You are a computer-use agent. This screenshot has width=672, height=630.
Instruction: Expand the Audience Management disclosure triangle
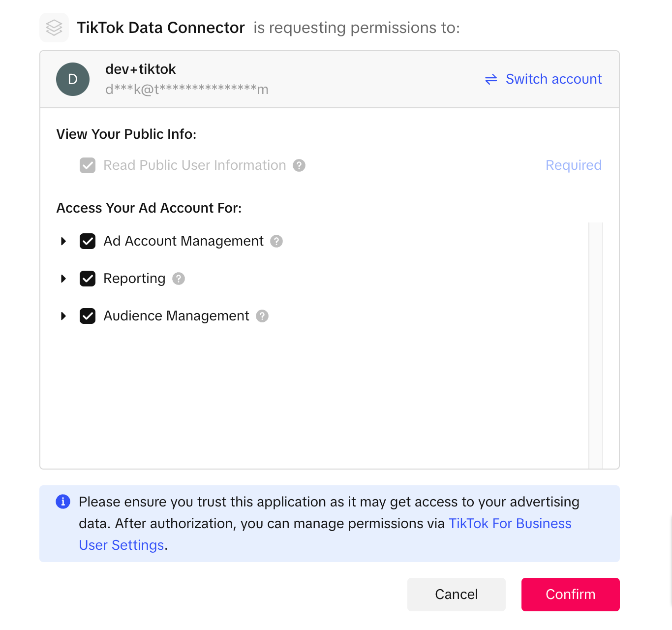click(63, 316)
